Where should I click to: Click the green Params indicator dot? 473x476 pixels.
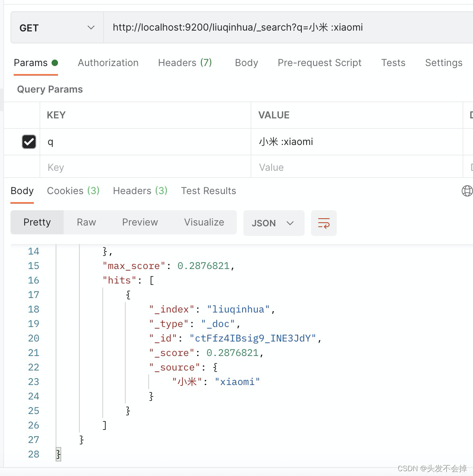(55, 63)
